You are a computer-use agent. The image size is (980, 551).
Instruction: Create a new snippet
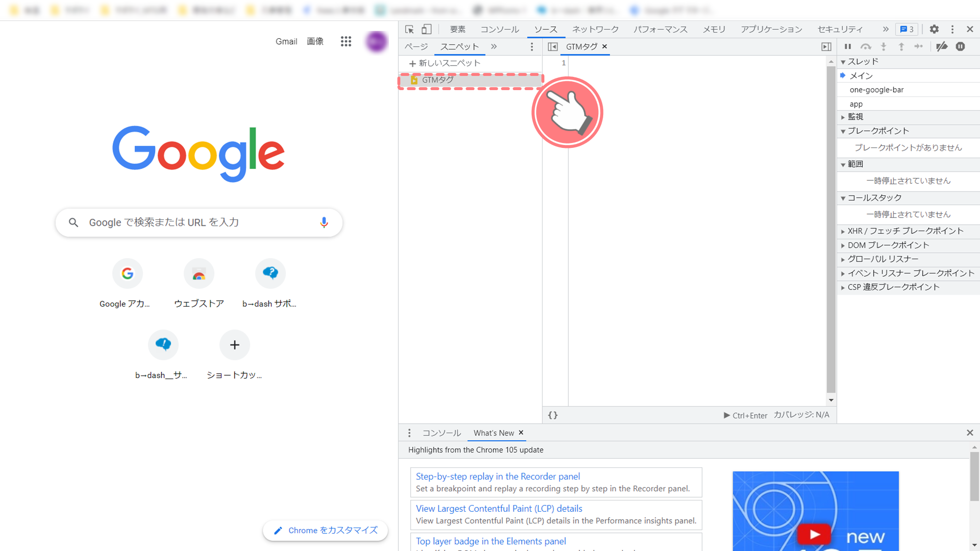[x=444, y=63]
